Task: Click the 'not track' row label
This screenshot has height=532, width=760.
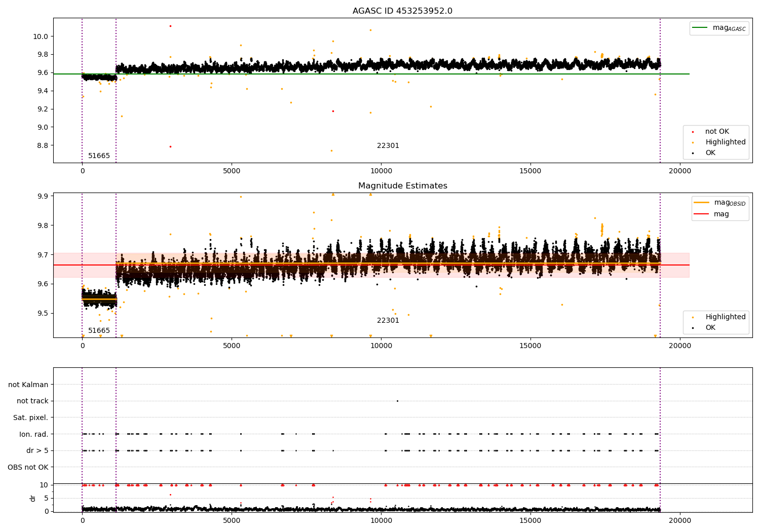Action: point(32,401)
